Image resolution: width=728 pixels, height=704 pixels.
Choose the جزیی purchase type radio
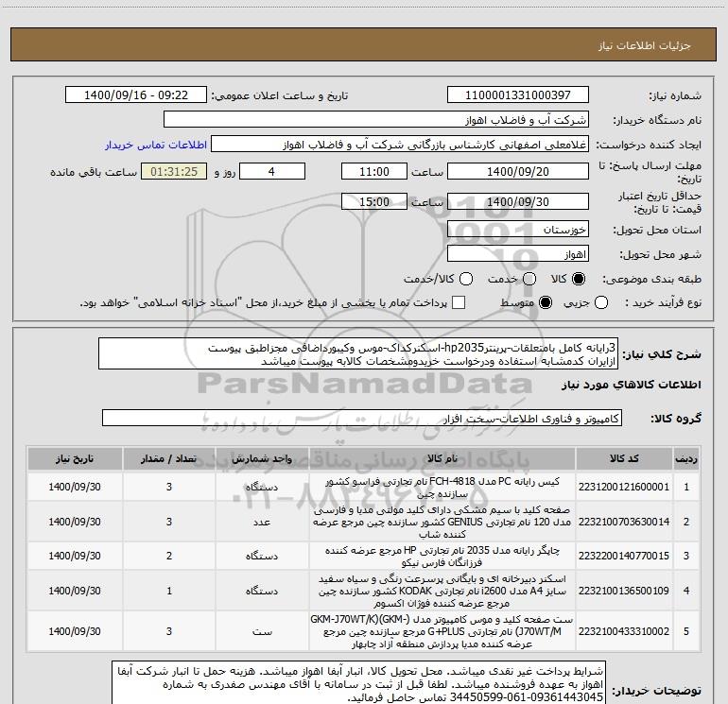coord(601,303)
